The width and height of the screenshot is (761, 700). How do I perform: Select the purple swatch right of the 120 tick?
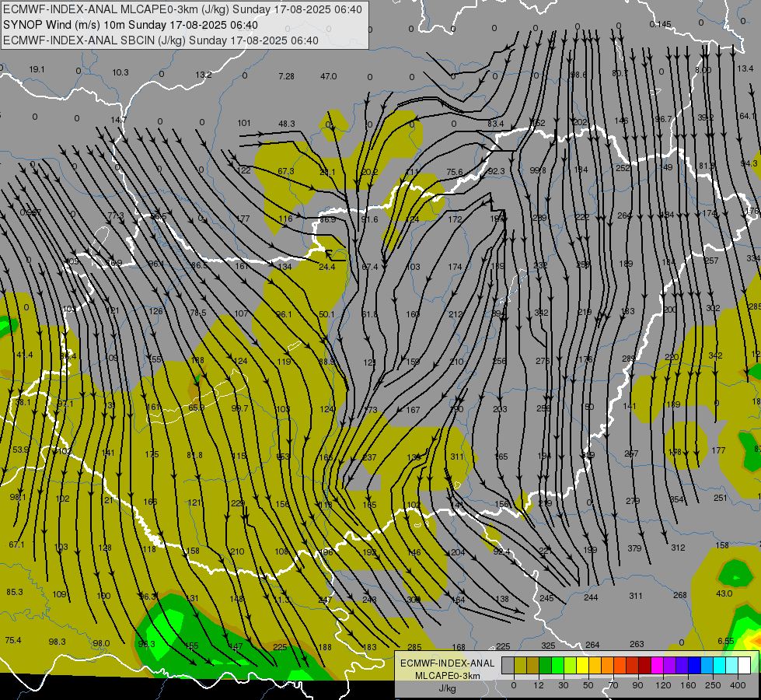[670, 665]
